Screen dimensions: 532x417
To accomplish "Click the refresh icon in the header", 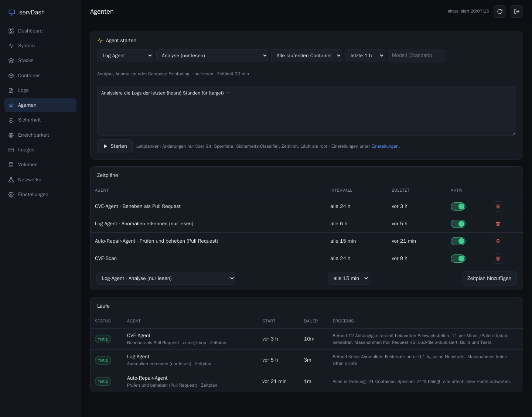I will click(x=500, y=11).
